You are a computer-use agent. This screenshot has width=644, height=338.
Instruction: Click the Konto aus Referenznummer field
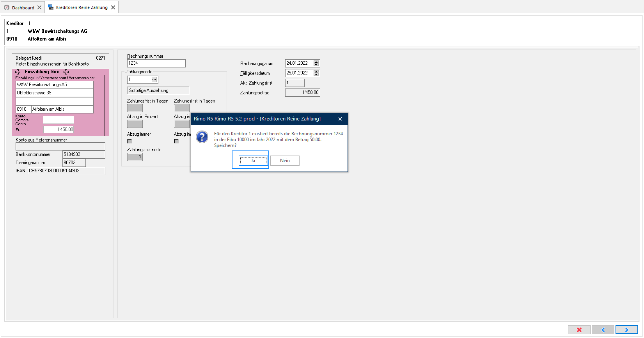click(60, 146)
